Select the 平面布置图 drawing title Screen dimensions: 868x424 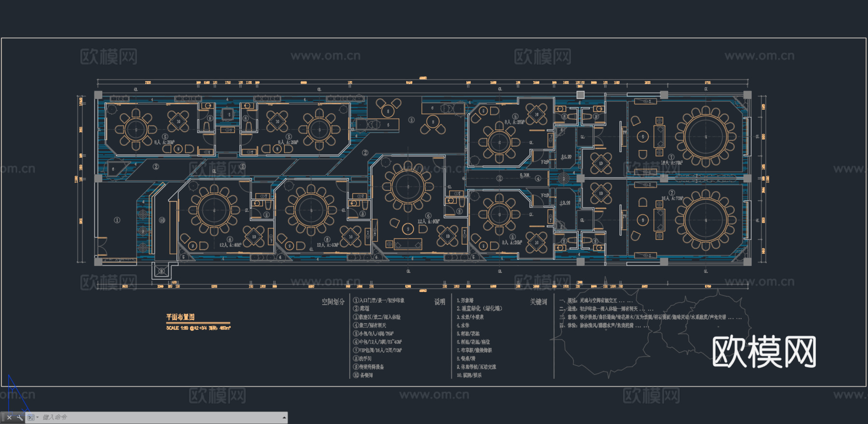click(x=180, y=317)
